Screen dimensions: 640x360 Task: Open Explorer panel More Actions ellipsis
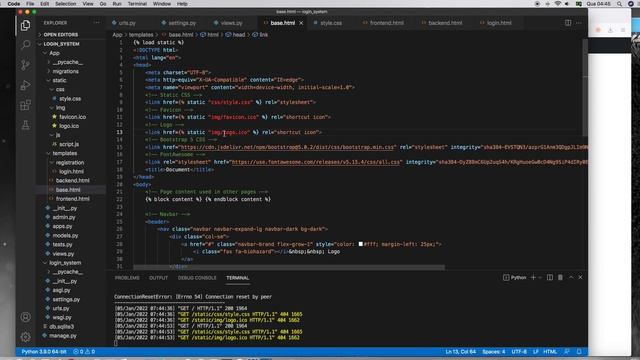click(96, 23)
